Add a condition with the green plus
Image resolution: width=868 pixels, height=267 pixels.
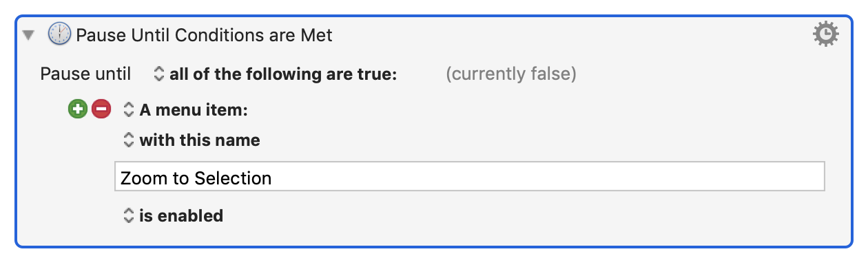tap(77, 109)
